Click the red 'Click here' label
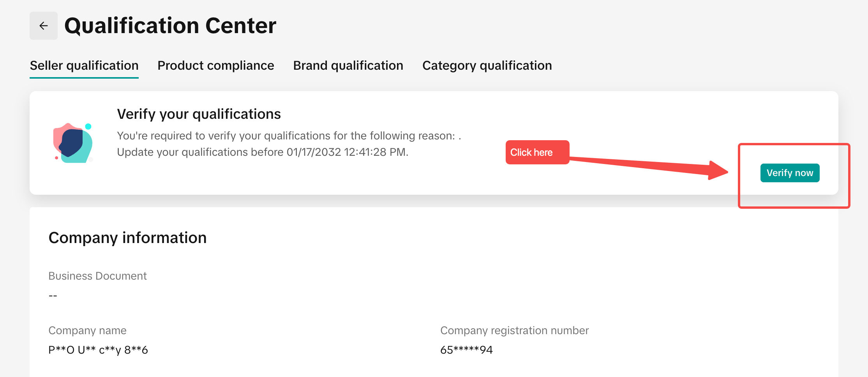This screenshot has width=868, height=377. 537,152
